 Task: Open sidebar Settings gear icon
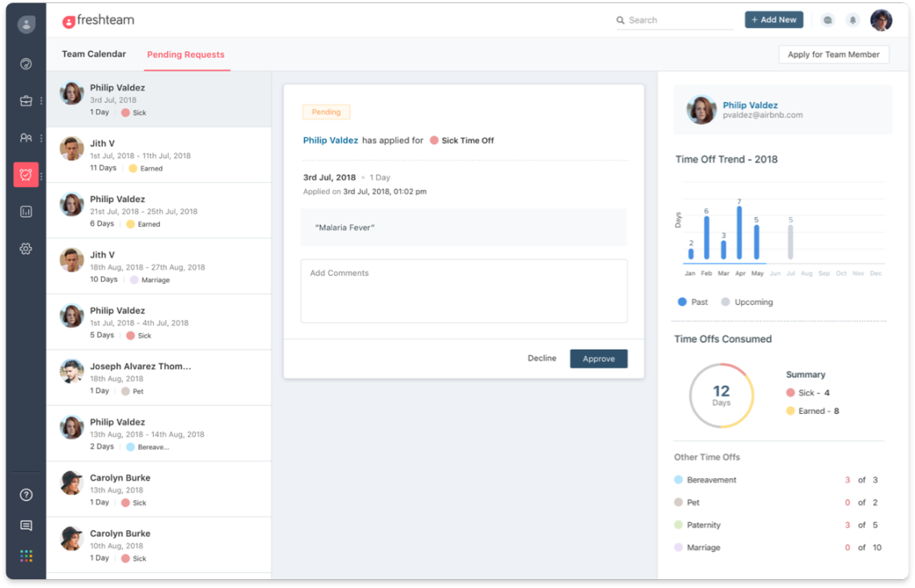pos(25,249)
